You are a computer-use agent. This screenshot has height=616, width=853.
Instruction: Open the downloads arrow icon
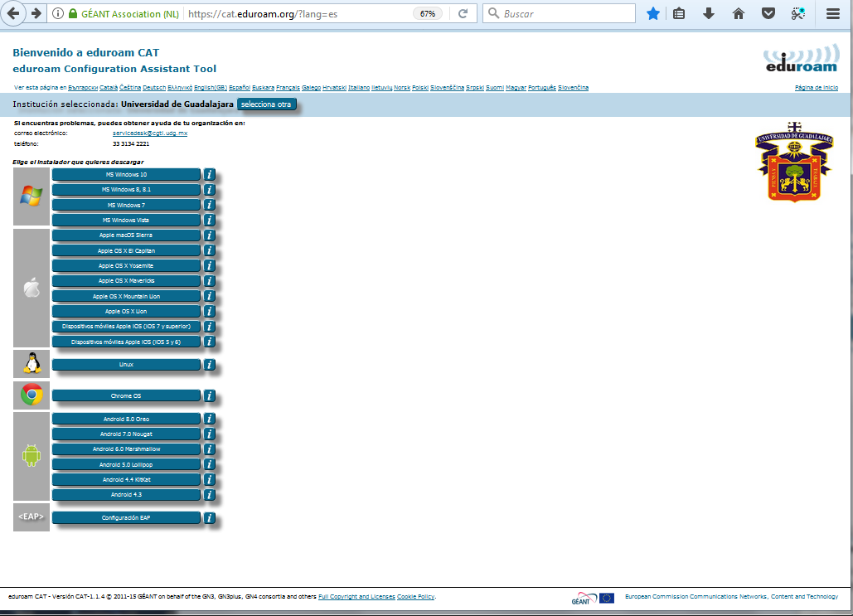click(x=708, y=13)
